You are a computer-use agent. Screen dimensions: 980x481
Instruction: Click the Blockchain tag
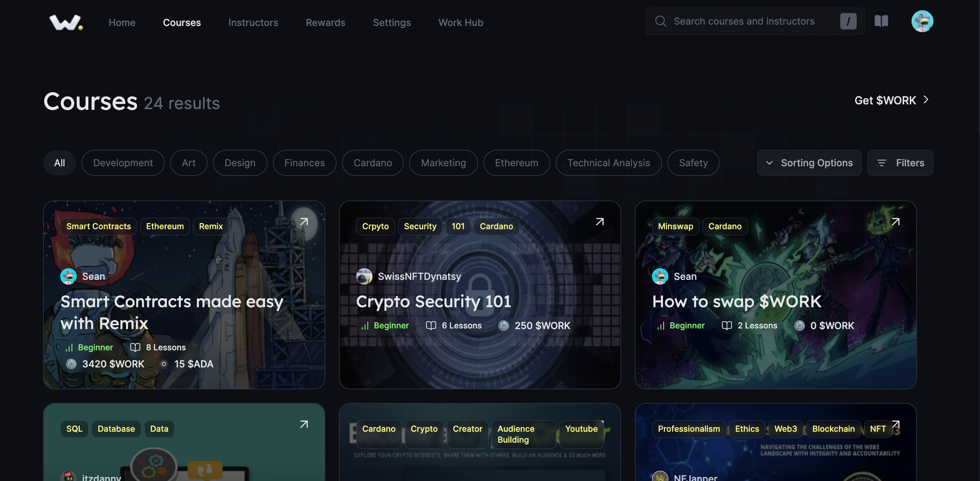click(833, 429)
